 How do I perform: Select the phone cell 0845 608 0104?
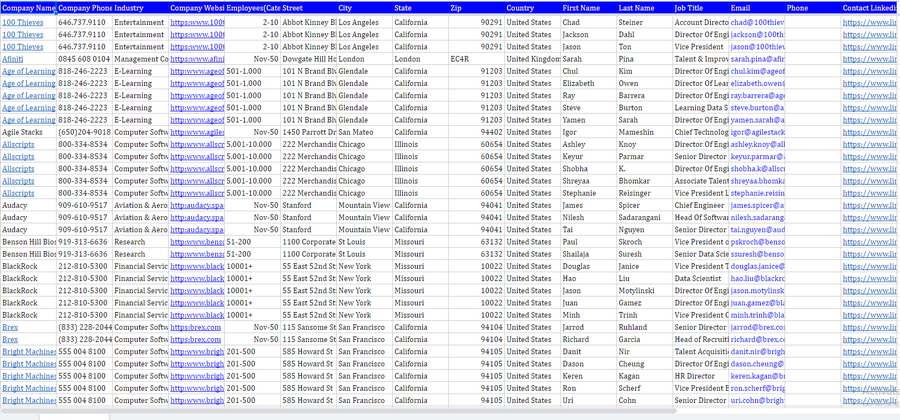coord(84,59)
